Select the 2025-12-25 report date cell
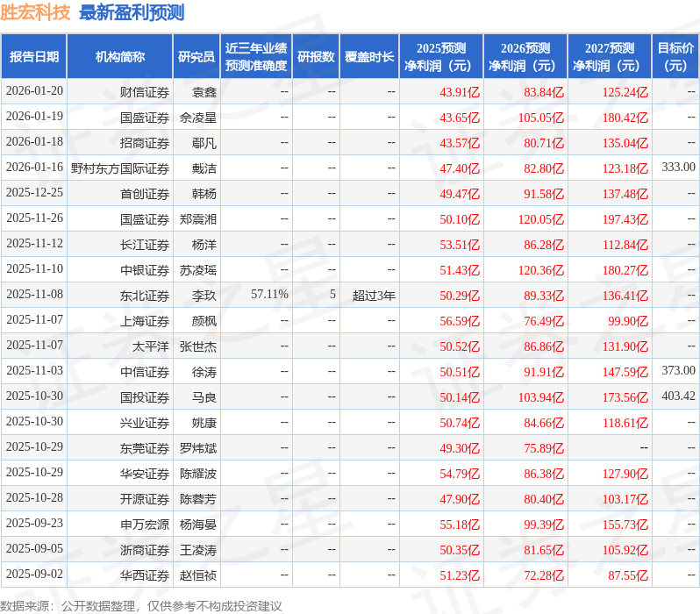The image size is (700, 614). (x=34, y=193)
